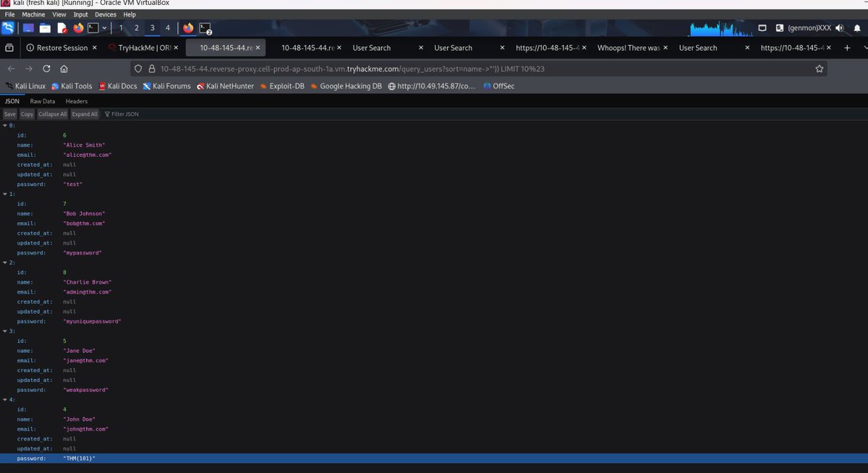Open the Kali Docs bookmark

(118, 86)
